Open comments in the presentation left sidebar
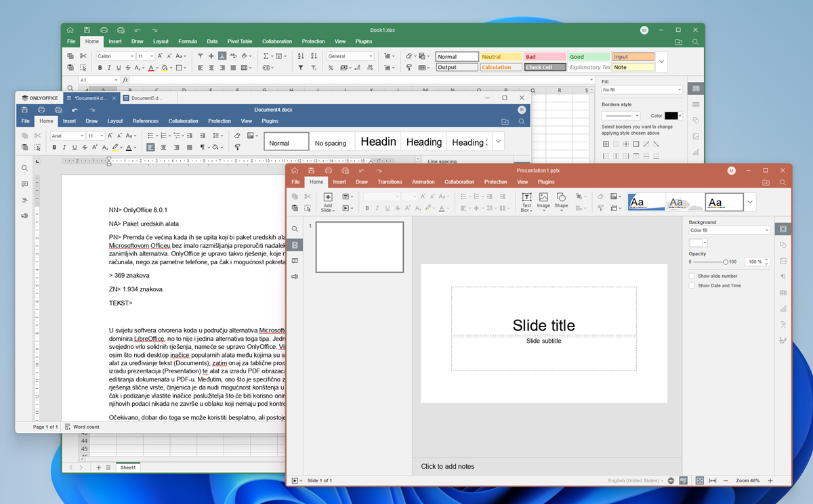 pos(295,261)
